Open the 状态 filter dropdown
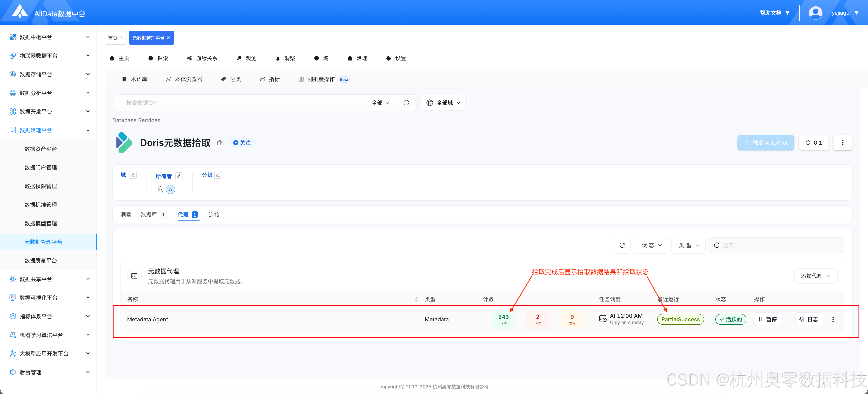 coord(651,245)
